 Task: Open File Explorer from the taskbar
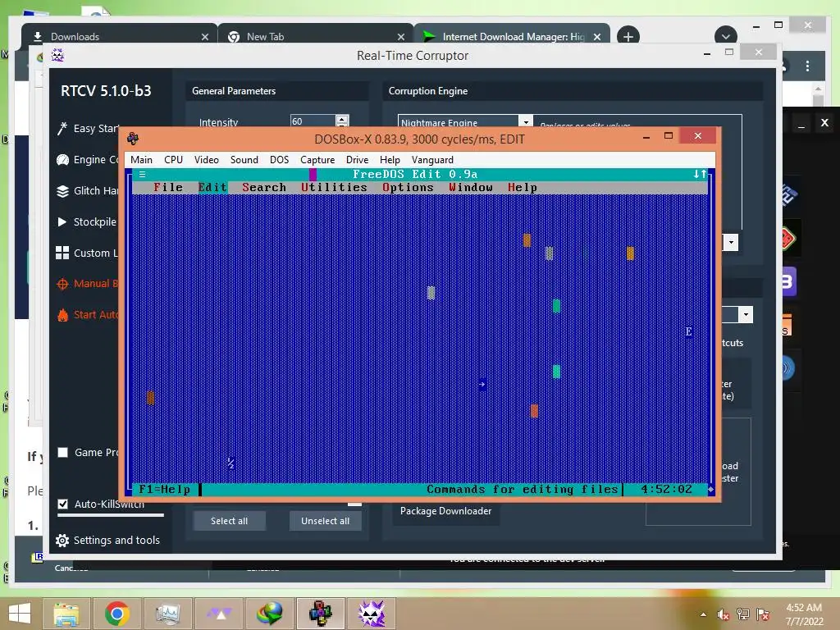[66, 614]
